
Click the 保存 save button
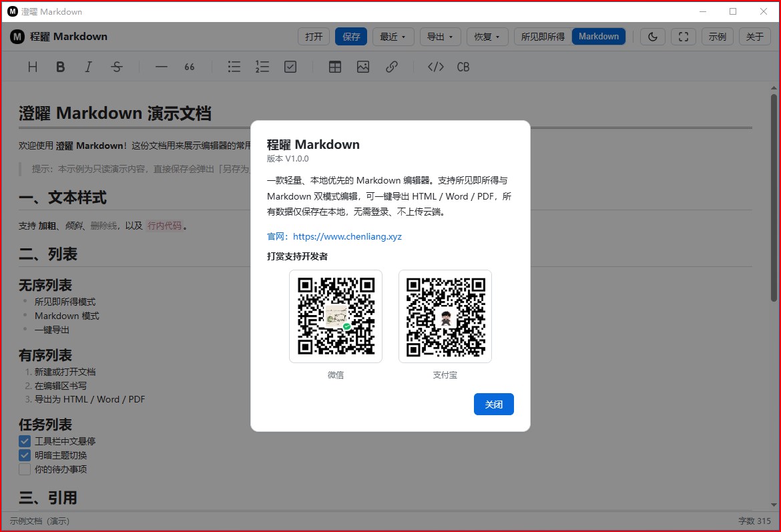(351, 36)
